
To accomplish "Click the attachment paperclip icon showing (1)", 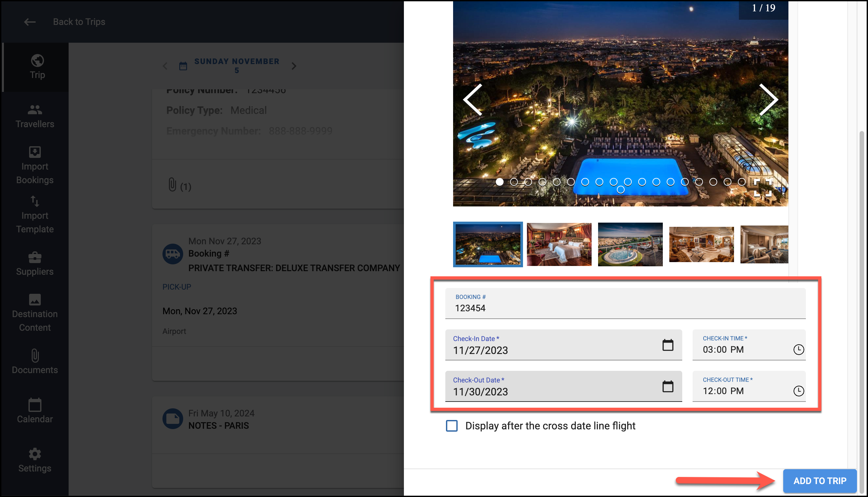I will 172,185.
